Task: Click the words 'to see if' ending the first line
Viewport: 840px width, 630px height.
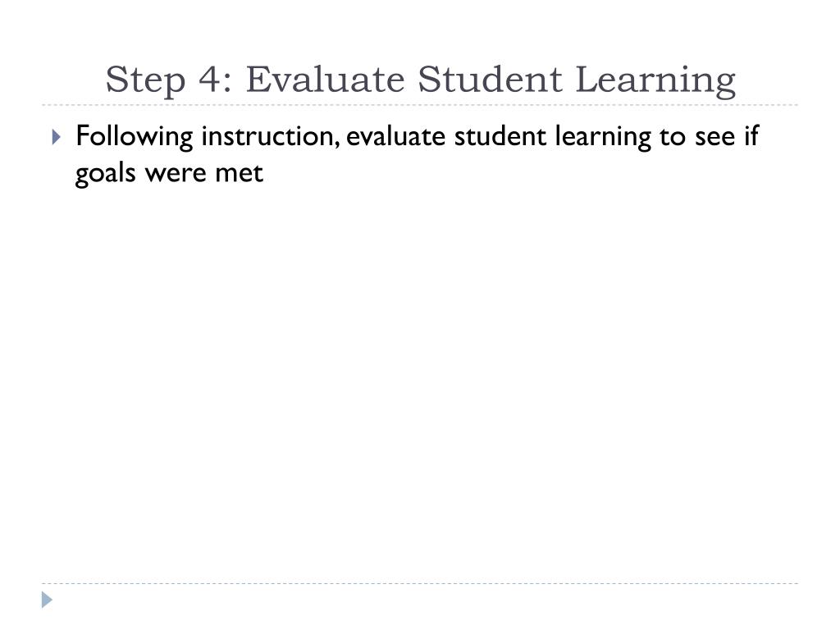Action: pos(710,136)
